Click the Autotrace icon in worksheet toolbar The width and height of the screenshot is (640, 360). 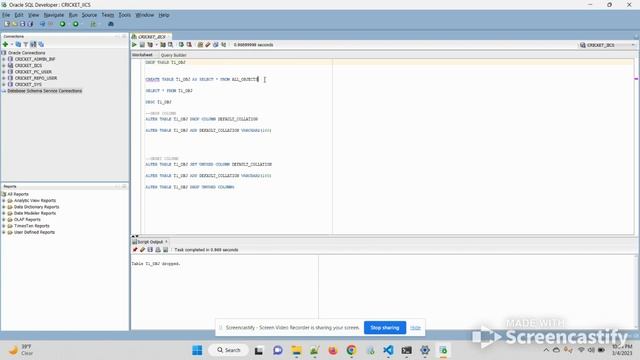[163, 45]
